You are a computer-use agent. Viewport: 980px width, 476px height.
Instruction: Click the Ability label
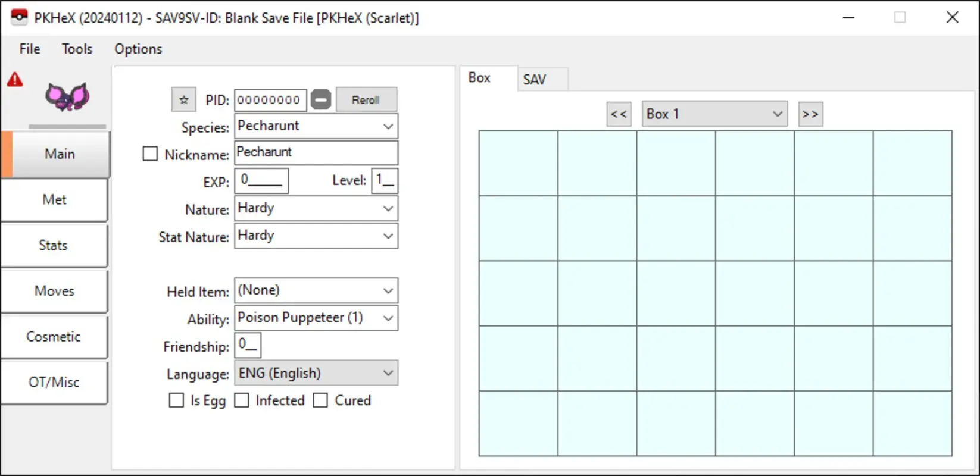[x=208, y=320]
